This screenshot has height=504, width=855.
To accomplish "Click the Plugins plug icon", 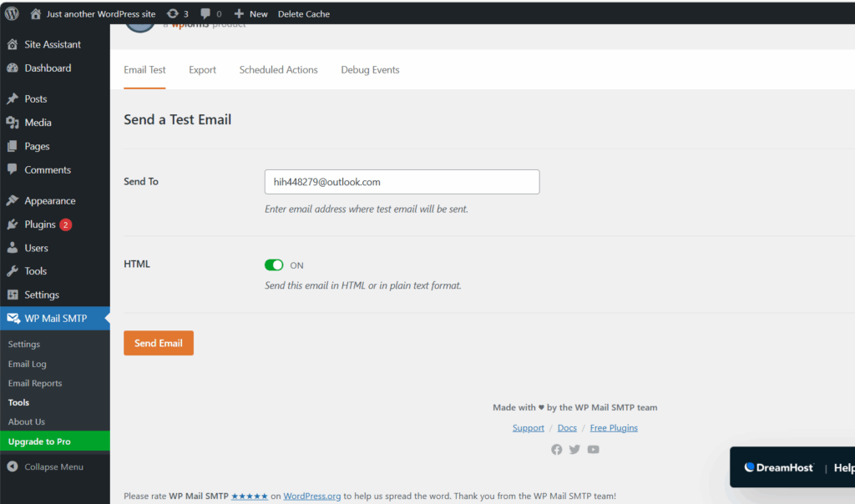I will tap(13, 224).
